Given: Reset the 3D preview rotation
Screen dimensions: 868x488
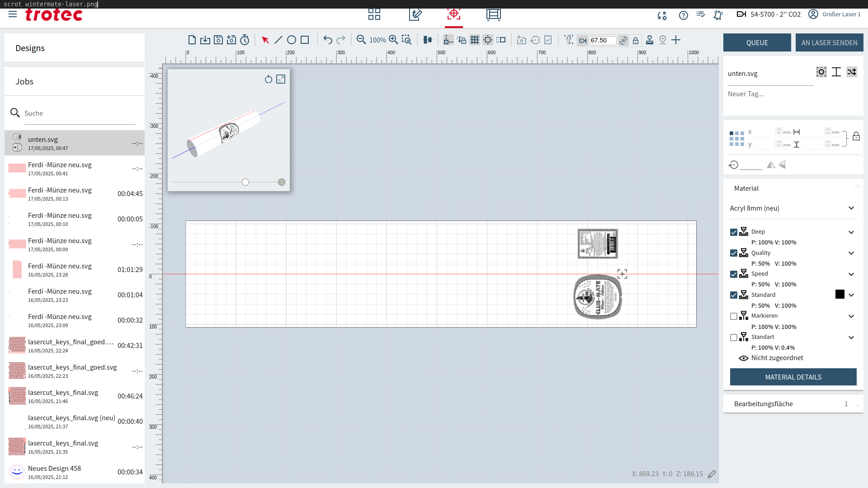Looking at the screenshot, I should (x=269, y=79).
